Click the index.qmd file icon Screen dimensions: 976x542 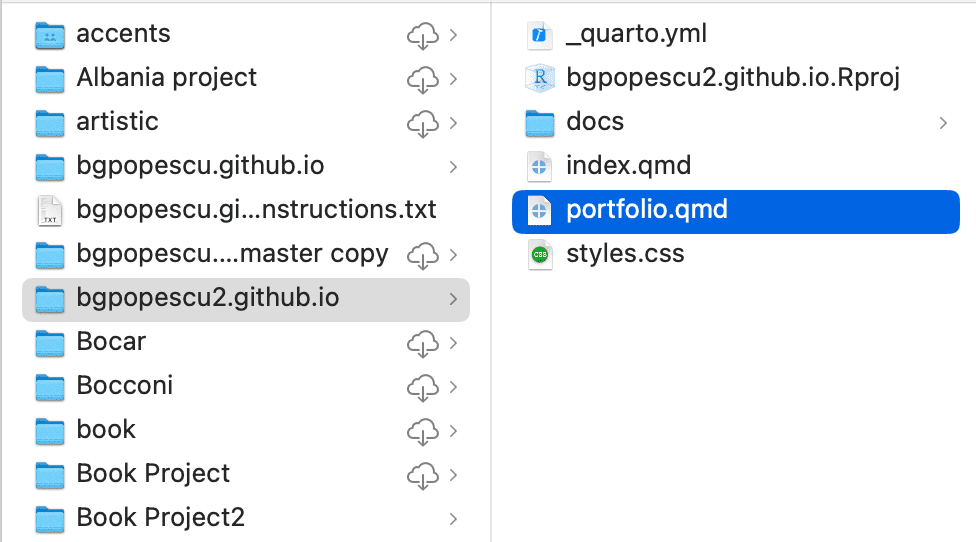click(x=539, y=166)
